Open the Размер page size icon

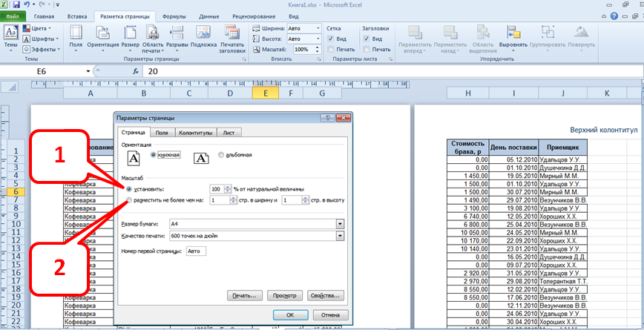tap(130, 35)
